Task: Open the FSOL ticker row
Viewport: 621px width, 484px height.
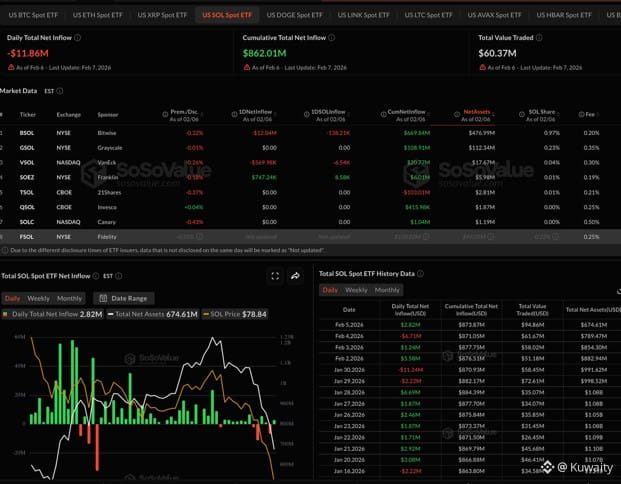Action: click(x=27, y=237)
